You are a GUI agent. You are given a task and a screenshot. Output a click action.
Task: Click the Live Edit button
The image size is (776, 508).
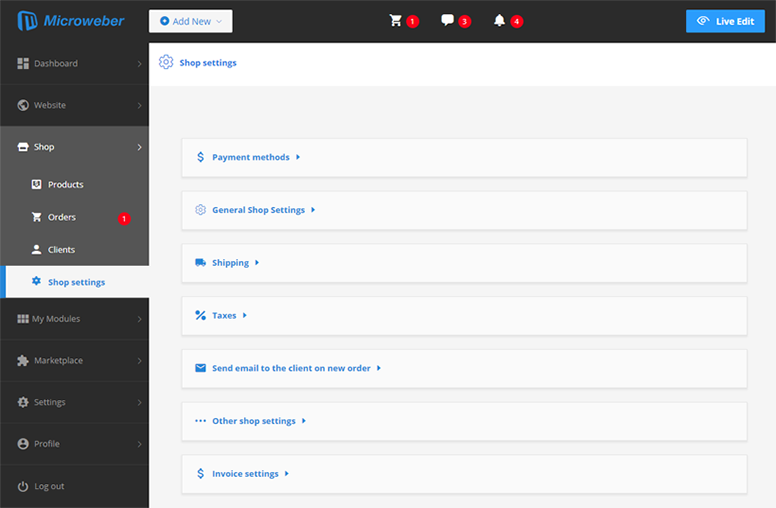pyautogui.click(x=725, y=21)
